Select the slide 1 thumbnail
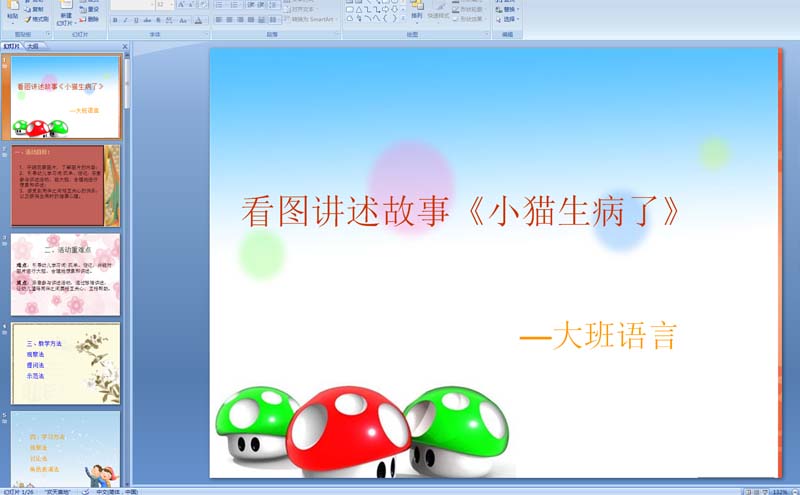Viewport: 800px width, 495px height. pos(66,96)
